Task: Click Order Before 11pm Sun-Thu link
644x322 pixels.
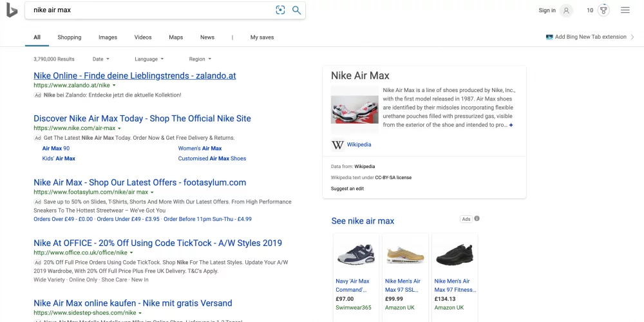Action: point(208,220)
